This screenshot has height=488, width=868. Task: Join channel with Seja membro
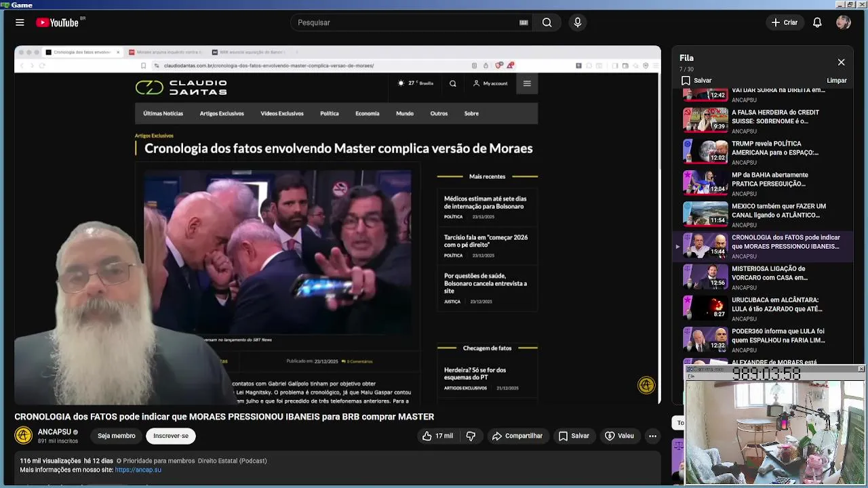116,436
